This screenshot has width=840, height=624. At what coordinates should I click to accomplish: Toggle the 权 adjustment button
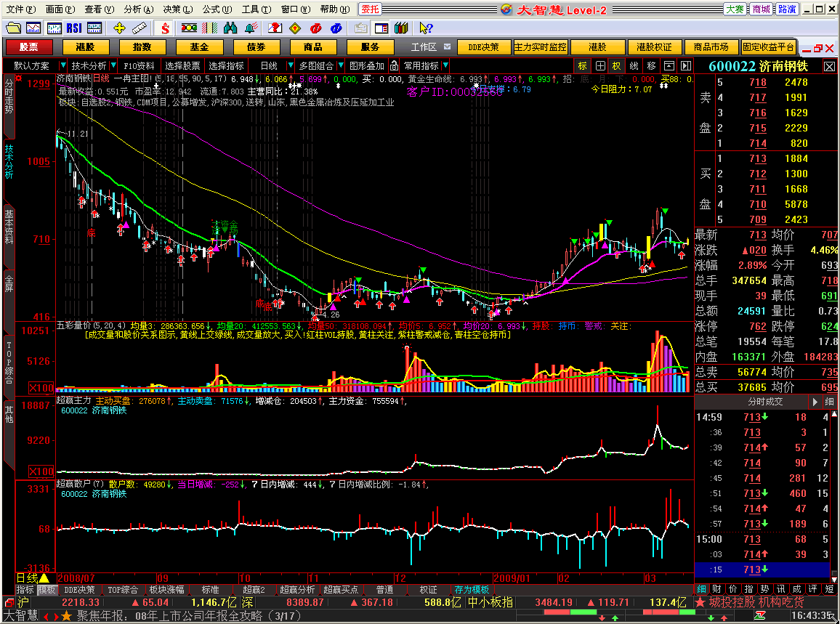point(617,66)
